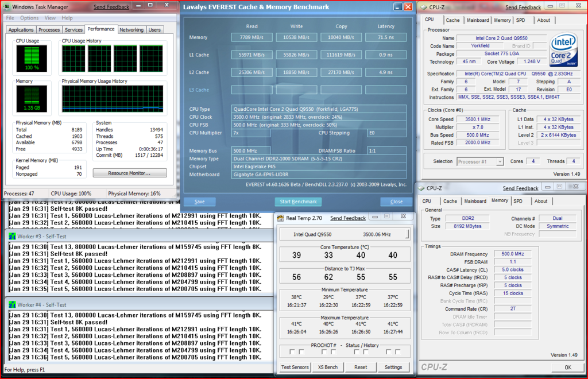Open the Mainboard tab in the lower CPU-Z window

click(x=475, y=202)
